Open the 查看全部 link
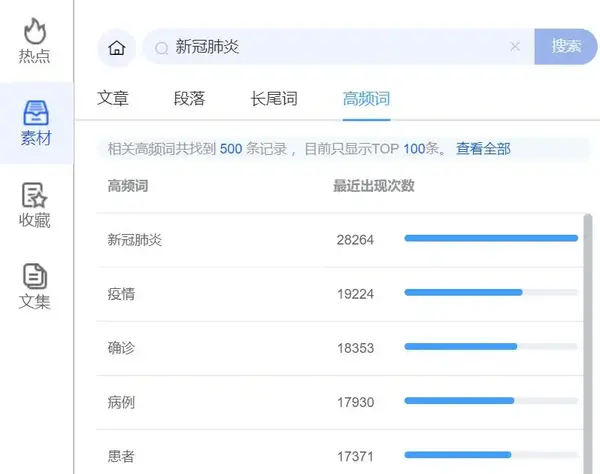The height and width of the screenshot is (474, 600). click(483, 149)
